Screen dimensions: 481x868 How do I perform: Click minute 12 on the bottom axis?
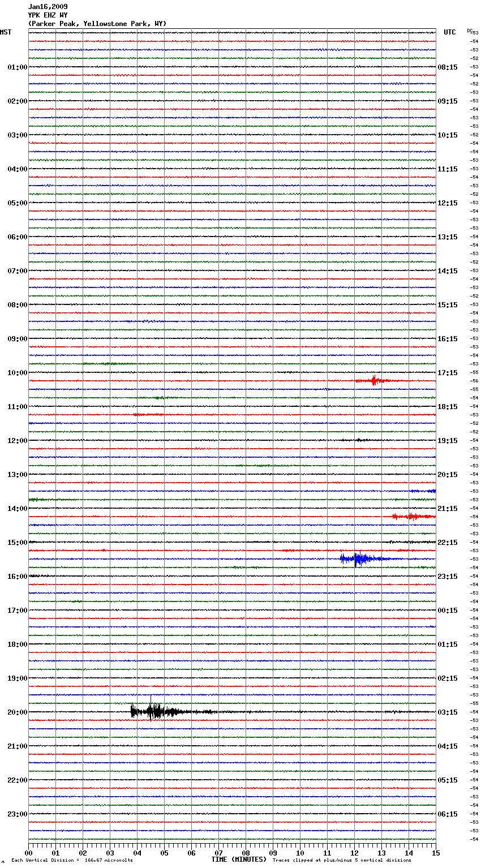coord(354,853)
